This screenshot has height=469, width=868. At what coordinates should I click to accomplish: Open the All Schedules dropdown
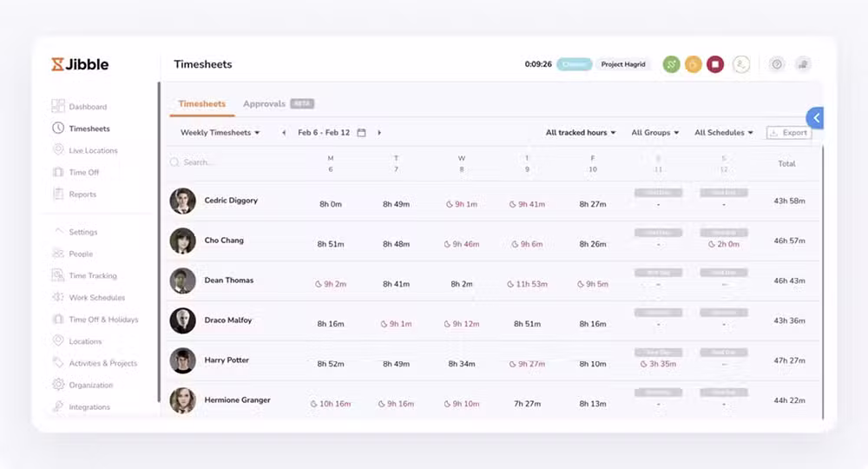(724, 133)
